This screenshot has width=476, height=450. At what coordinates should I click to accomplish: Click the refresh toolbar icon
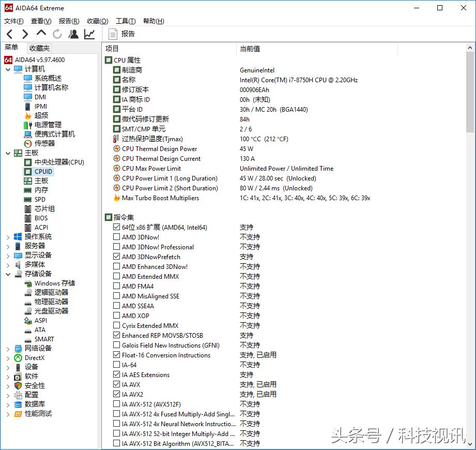[57, 34]
